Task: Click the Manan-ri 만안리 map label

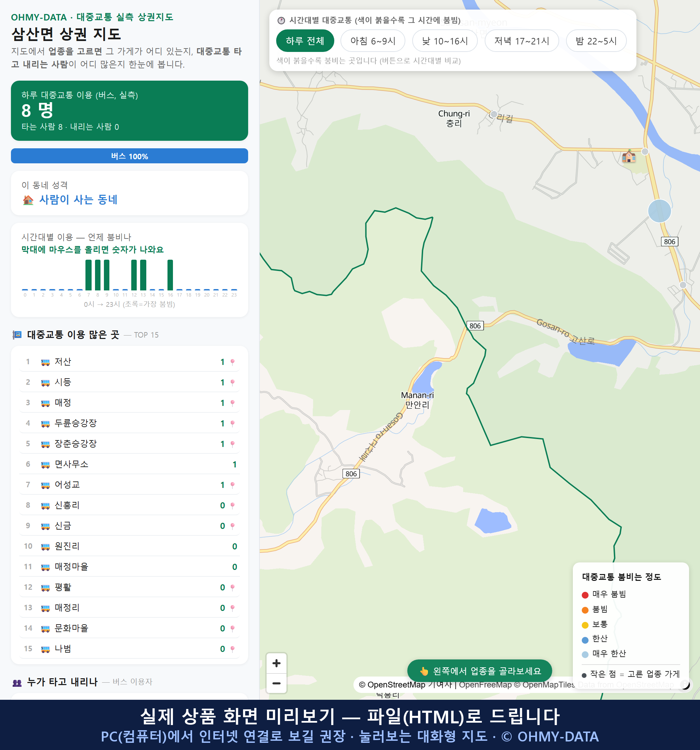Action: click(x=417, y=400)
